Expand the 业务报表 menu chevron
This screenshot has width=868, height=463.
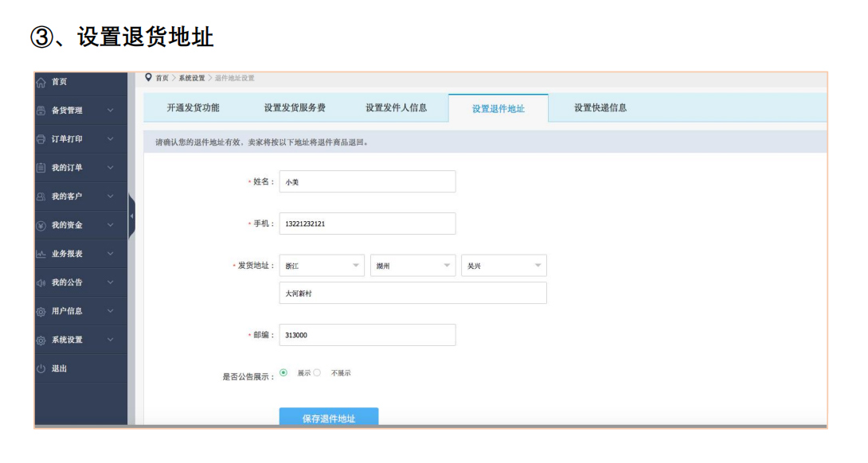click(x=110, y=254)
